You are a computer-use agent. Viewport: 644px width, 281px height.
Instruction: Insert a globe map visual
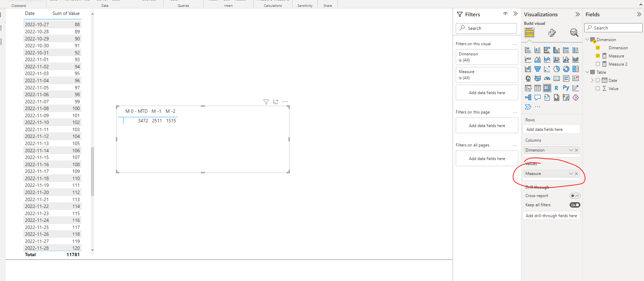click(528, 78)
